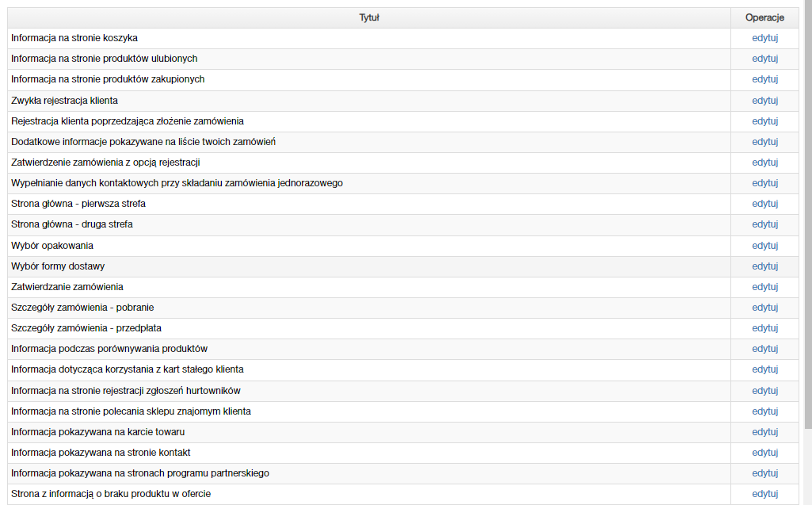
Task: Edit Strona z informacją o braku produktu
Action: click(765, 494)
